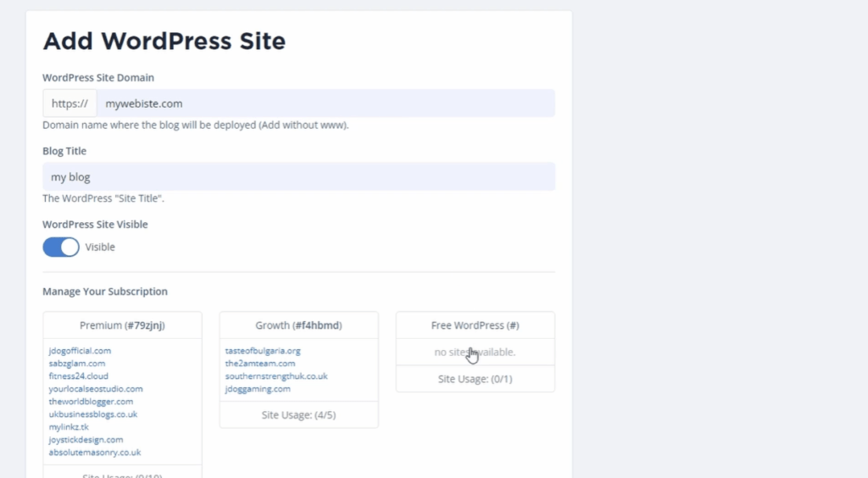
Task: Click the https:// prefix box
Action: point(70,103)
